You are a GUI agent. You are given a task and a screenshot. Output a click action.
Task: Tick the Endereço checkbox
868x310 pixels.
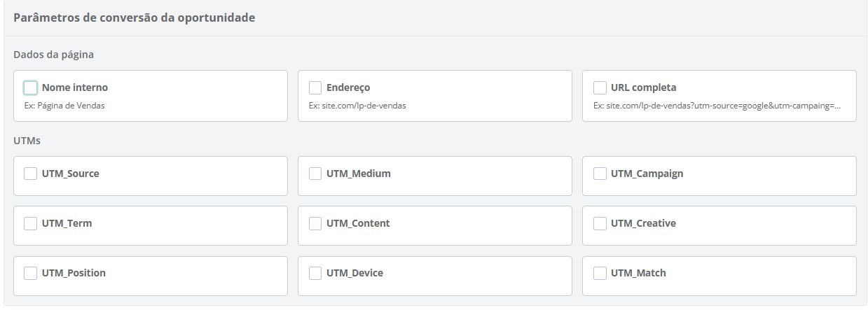pos(315,88)
